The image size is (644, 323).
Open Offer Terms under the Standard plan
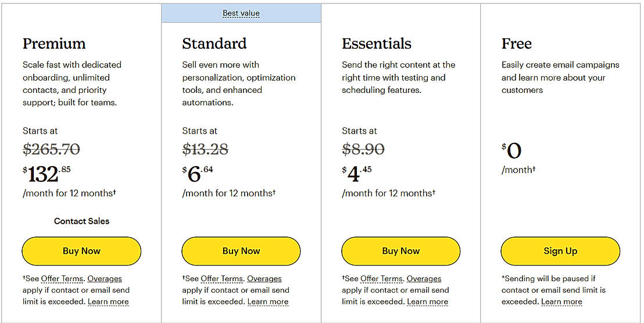coord(222,279)
